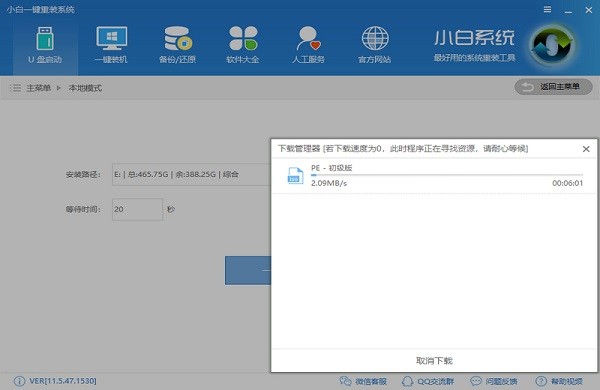Image resolution: width=600 pixels, height=390 pixels.
Task: Click the 2.09MB/s download speed
Action: click(x=329, y=183)
